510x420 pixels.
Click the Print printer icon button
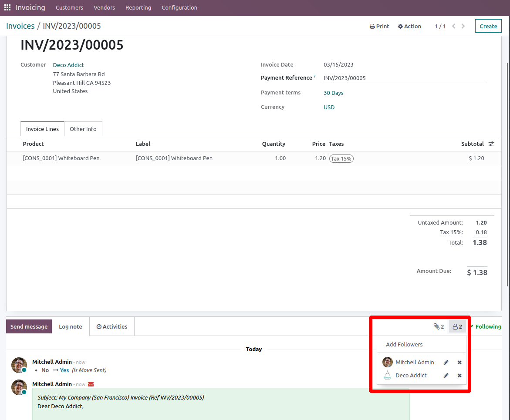pyautogui.click(x=379, y=26)
